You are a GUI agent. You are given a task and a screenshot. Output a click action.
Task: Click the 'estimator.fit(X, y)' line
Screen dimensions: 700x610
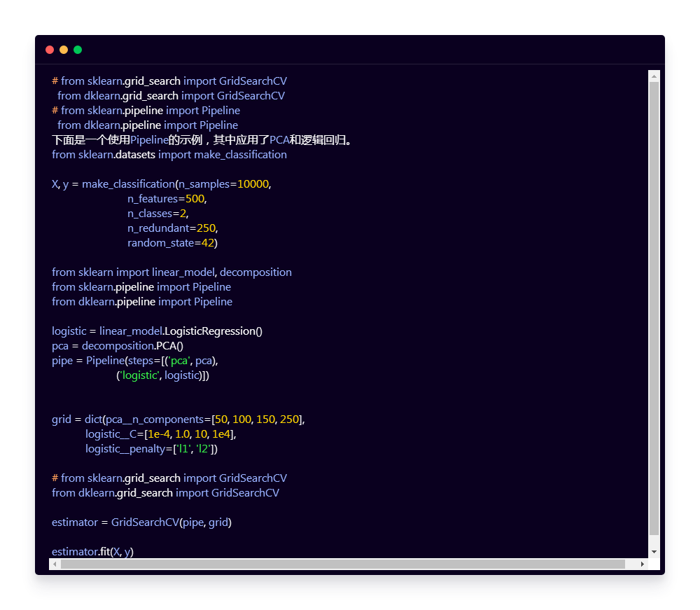point(93,551)
